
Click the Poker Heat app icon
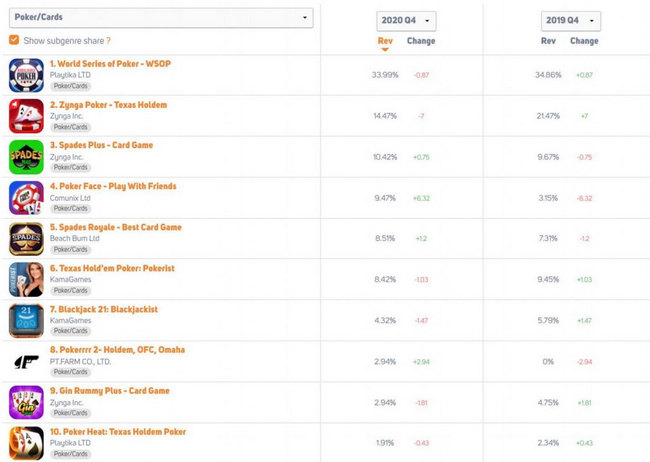(x=26, y=443)
